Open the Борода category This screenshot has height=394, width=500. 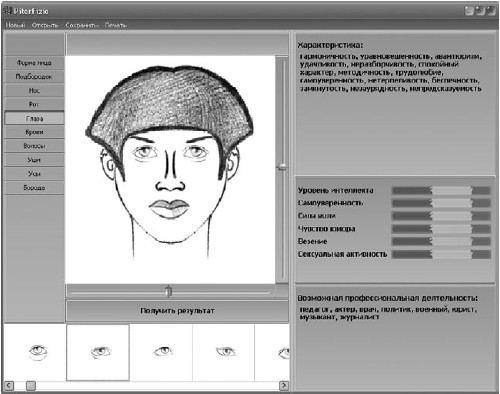click(x=34, y=188)
